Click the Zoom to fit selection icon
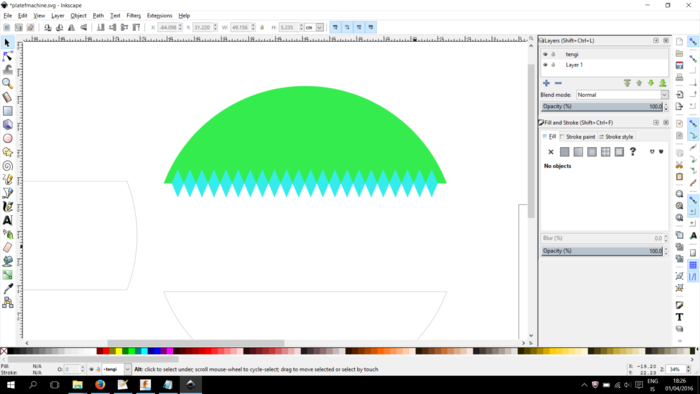 679,194
